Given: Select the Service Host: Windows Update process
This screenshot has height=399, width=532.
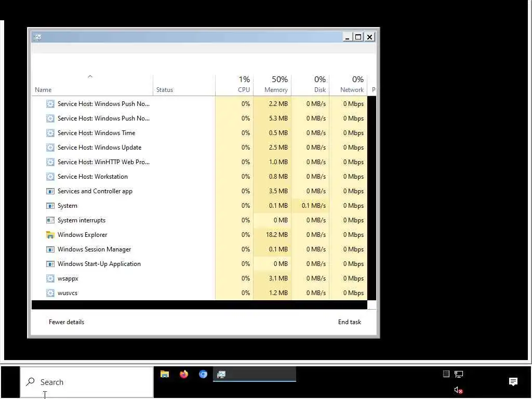Looking at the screenshot, I should [x=199, y=148].
